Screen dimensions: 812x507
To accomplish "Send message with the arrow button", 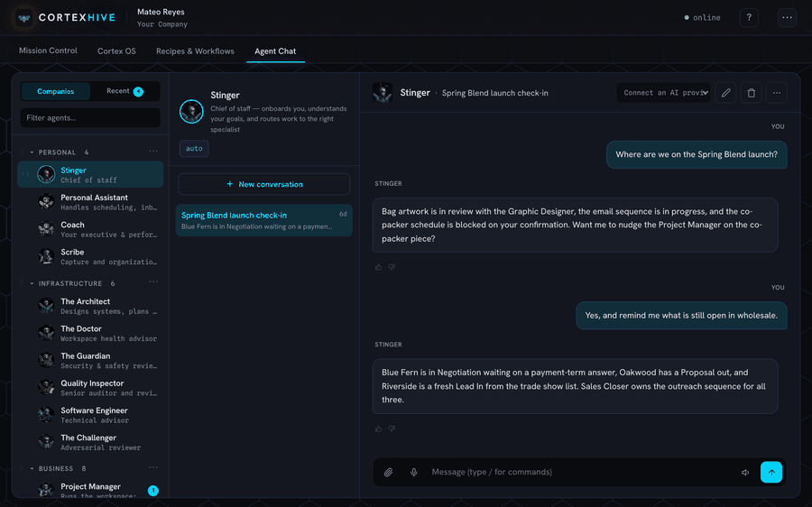I will 771,473.
